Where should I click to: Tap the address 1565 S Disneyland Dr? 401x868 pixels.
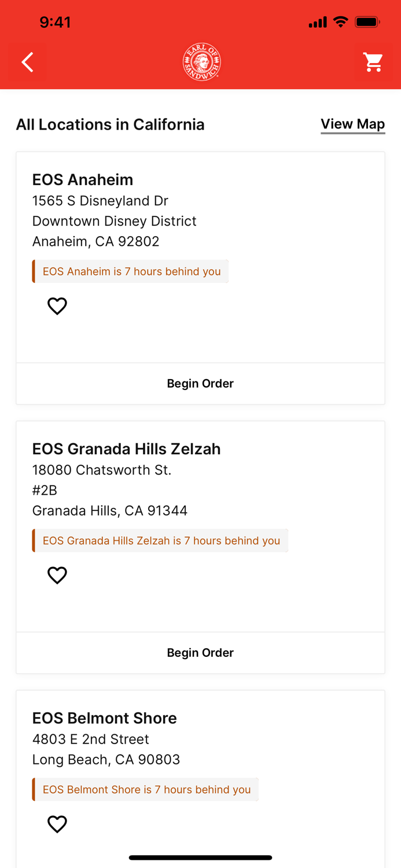[100, 201]
